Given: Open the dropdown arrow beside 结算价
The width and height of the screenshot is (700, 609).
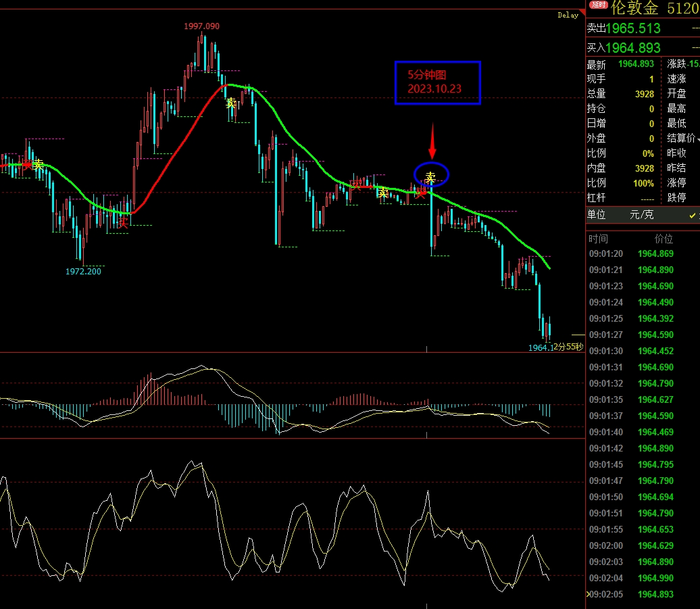Looking at the screenshot, I should (x=698, y=140).
